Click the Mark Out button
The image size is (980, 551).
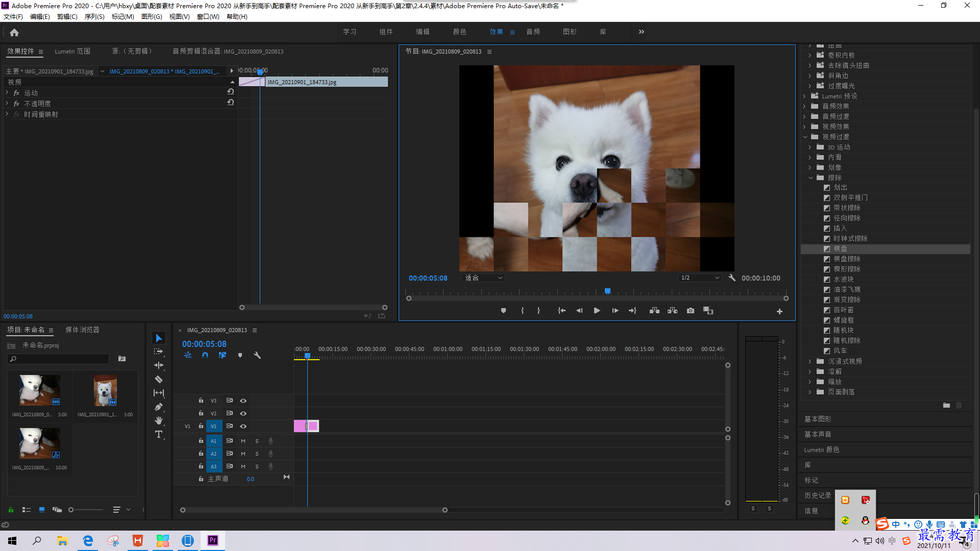point(538,311)
